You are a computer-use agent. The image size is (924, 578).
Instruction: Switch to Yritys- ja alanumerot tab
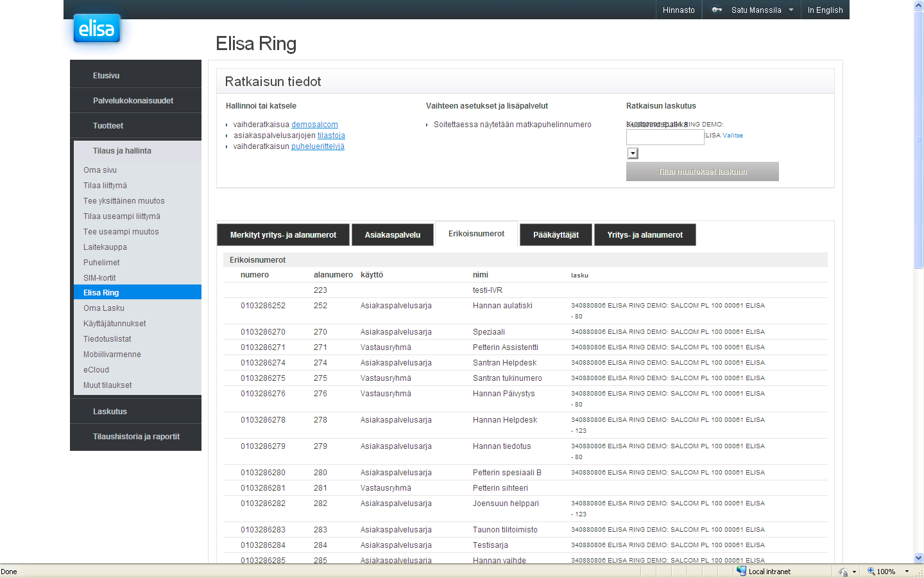click(645, 234)
